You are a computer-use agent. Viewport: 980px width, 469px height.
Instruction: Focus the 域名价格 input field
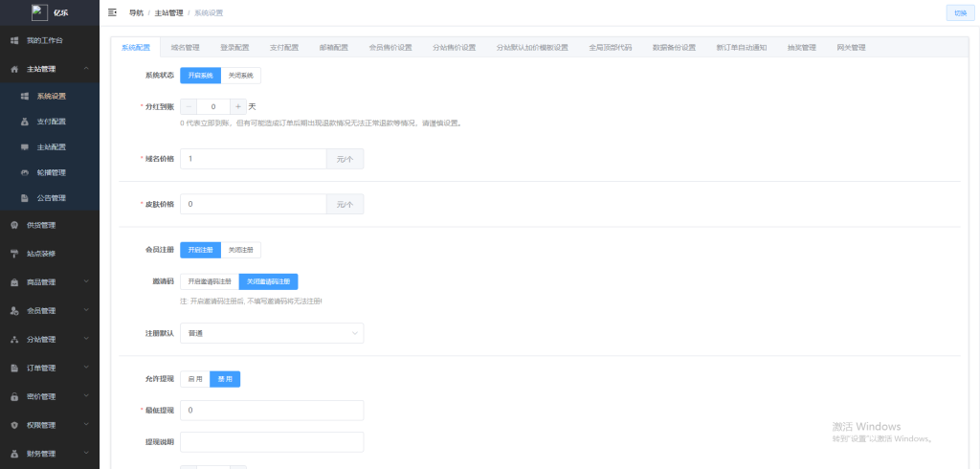[x=253, y=159]
